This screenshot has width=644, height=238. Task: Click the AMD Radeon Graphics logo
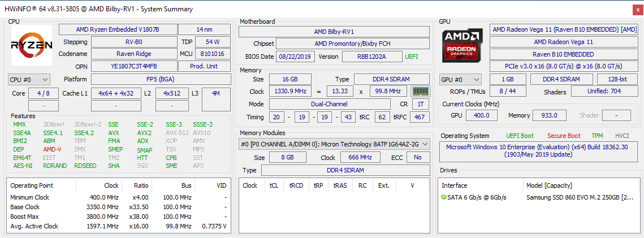click(x=463, y=45)
